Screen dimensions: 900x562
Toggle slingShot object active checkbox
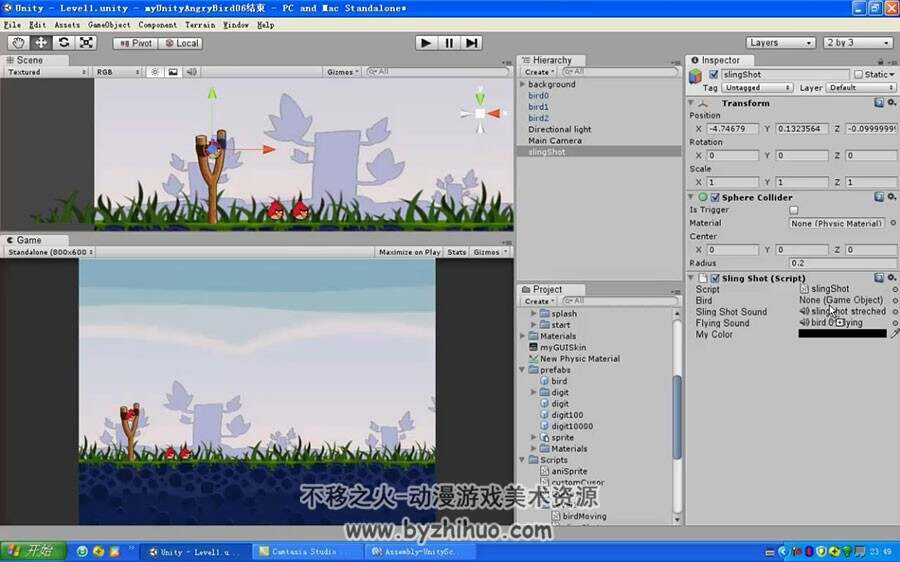(x=713, y=75)
